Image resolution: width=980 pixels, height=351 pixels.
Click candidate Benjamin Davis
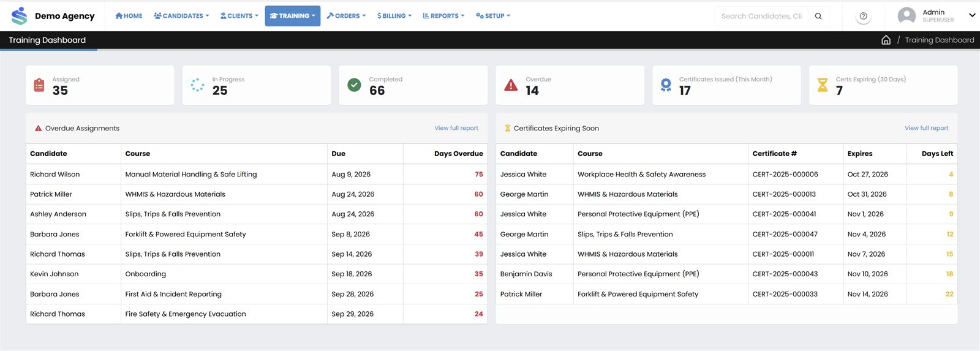tap(526, 274)
